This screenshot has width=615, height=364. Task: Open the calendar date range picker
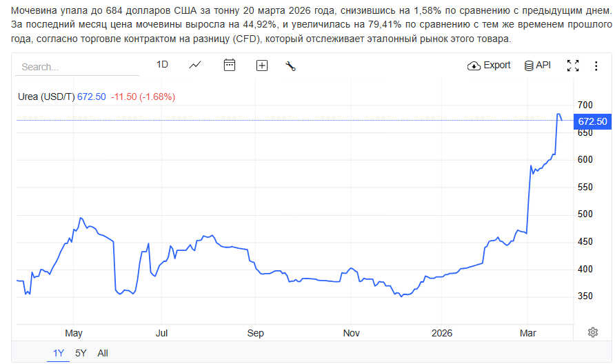click(230, 65)
